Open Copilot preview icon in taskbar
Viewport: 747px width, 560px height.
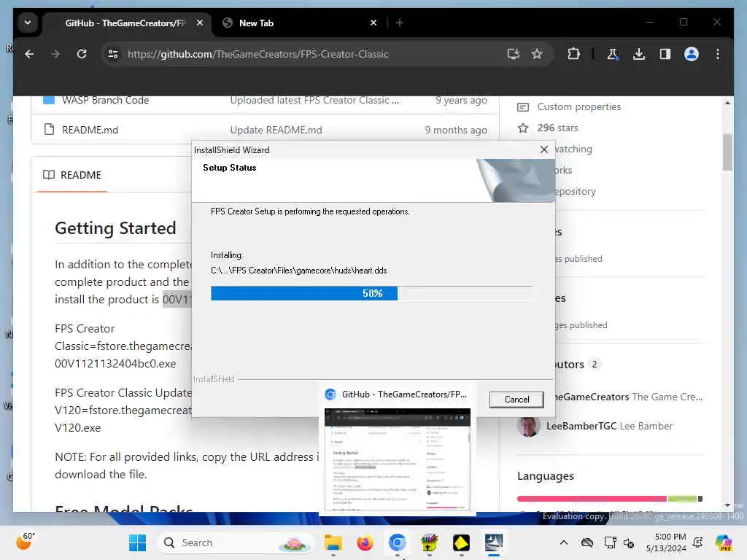click(724, 542)
